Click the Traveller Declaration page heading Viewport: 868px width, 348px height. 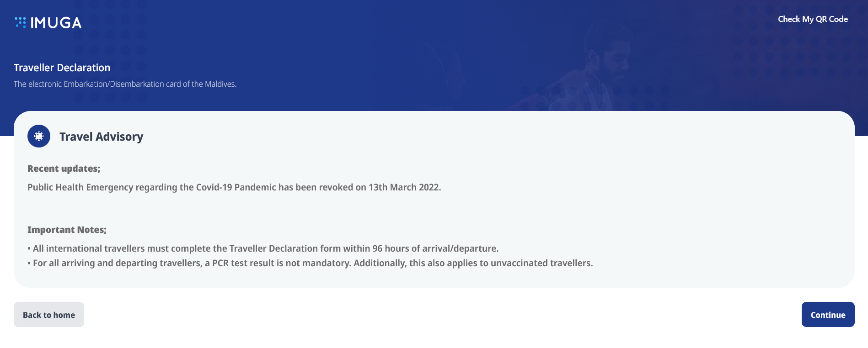point(62,68)
